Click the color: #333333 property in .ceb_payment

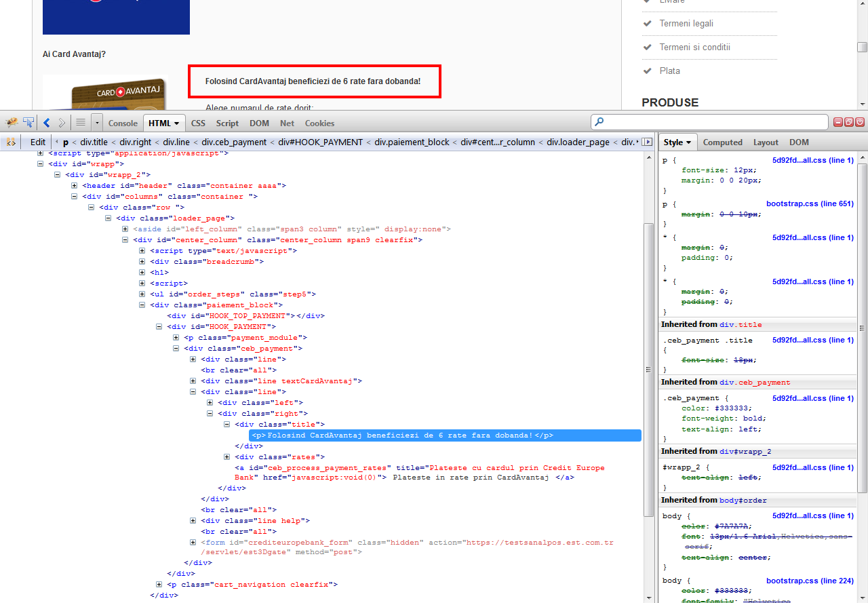coord(716,408)
